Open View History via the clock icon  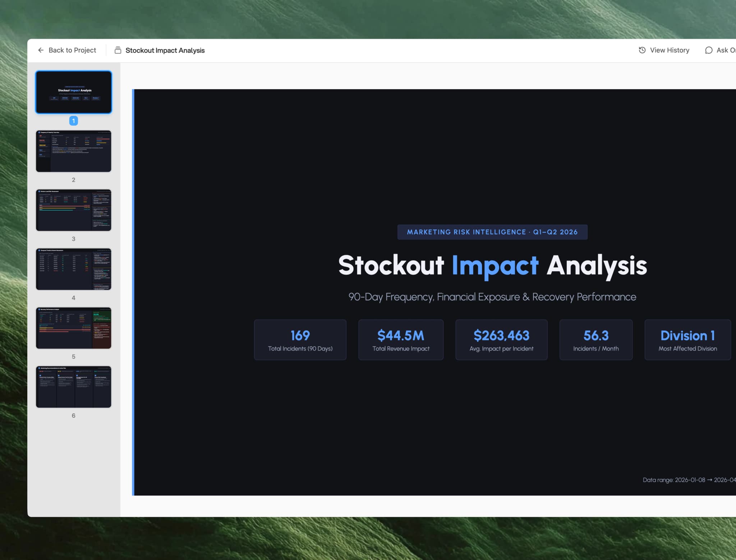pyautogui.click(x=642, y=50)
